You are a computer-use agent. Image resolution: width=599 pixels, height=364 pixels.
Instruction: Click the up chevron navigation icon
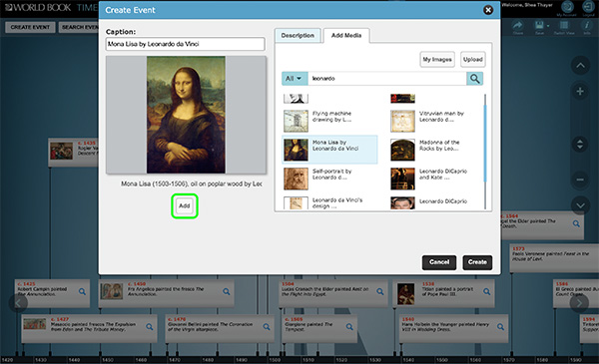pos(580,66)
